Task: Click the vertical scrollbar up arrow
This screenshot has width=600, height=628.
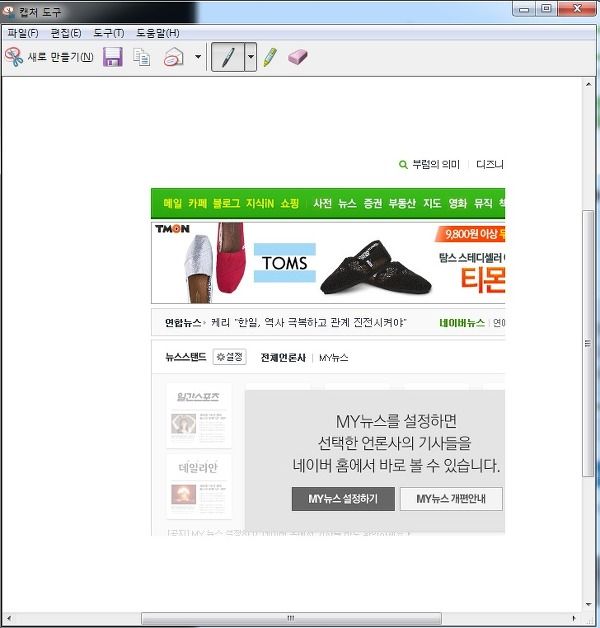Action: (588, 85)
